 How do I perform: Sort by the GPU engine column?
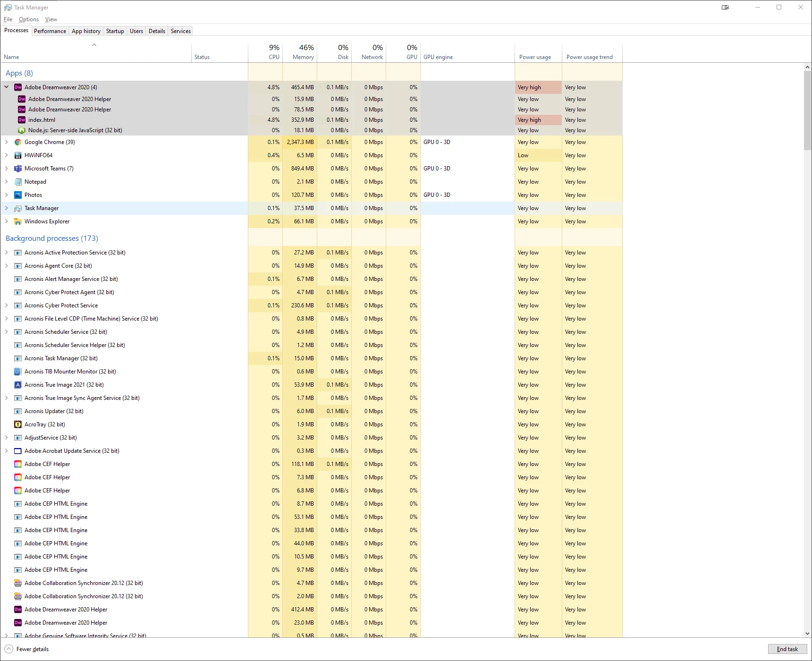tap(467, 52)
